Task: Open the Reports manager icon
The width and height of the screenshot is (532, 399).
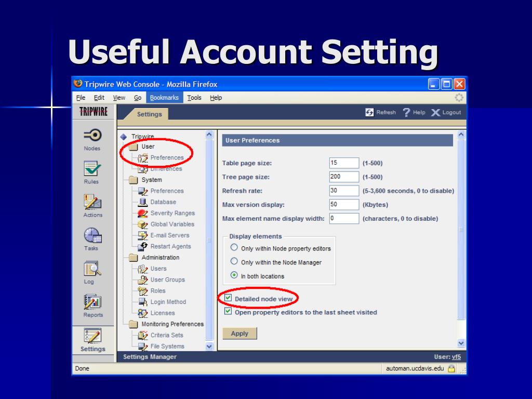Action: point(92,302)
